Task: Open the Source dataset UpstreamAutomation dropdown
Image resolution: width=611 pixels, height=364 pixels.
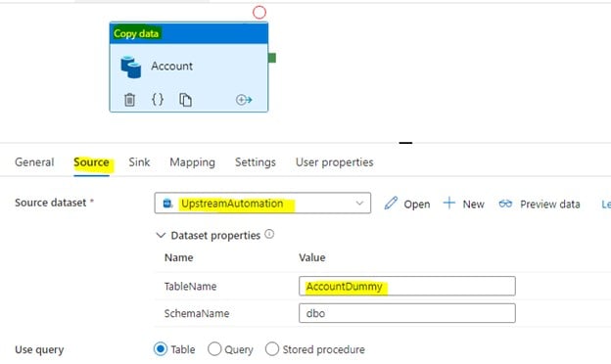Action: click(262, 204)
